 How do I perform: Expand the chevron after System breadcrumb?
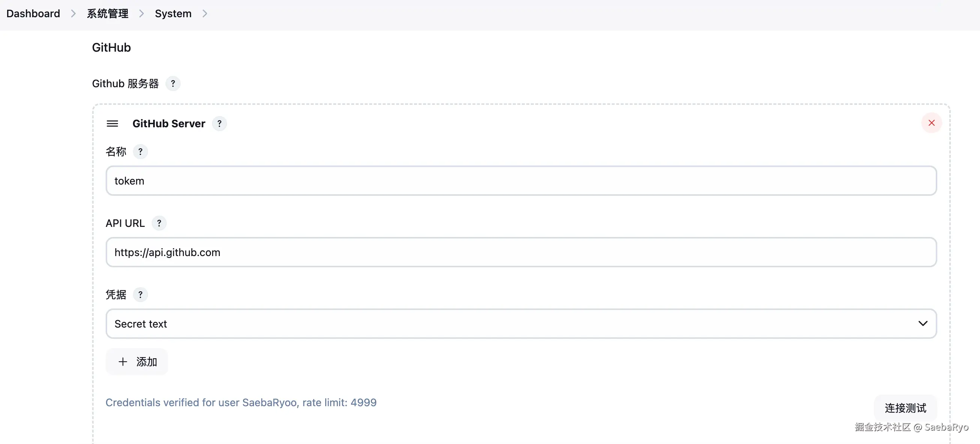(205, 14)
